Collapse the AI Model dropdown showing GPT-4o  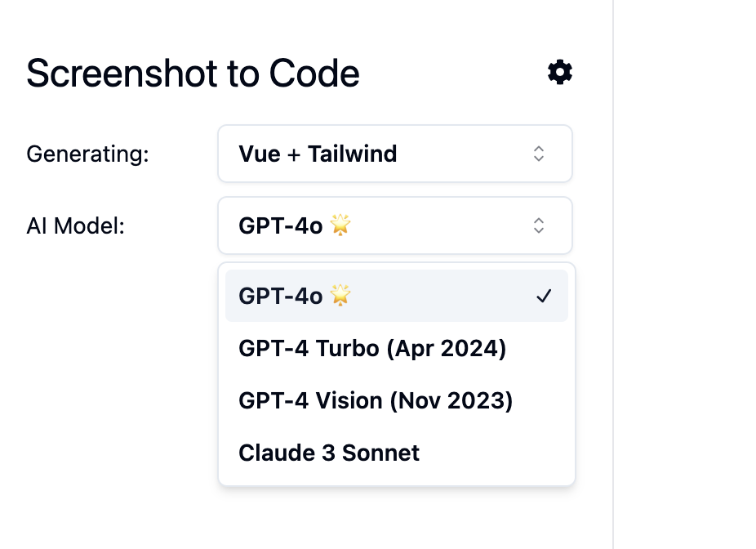tap(395, 225)
